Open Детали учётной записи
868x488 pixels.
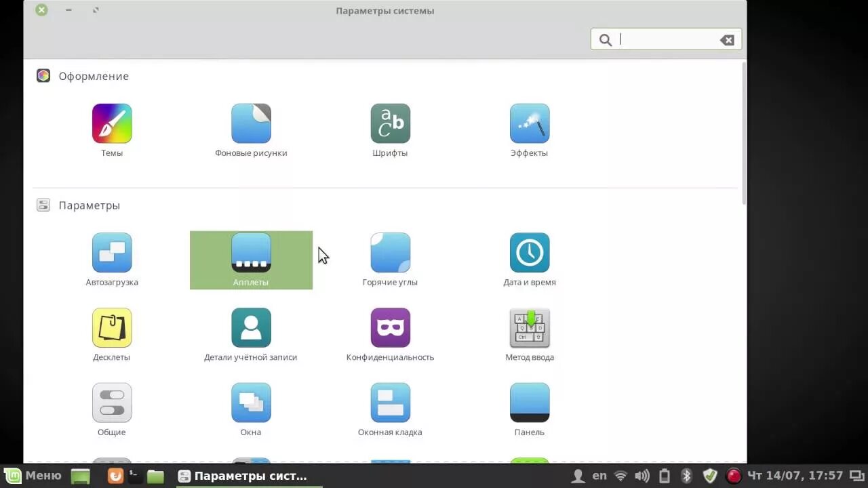point(251,328)
